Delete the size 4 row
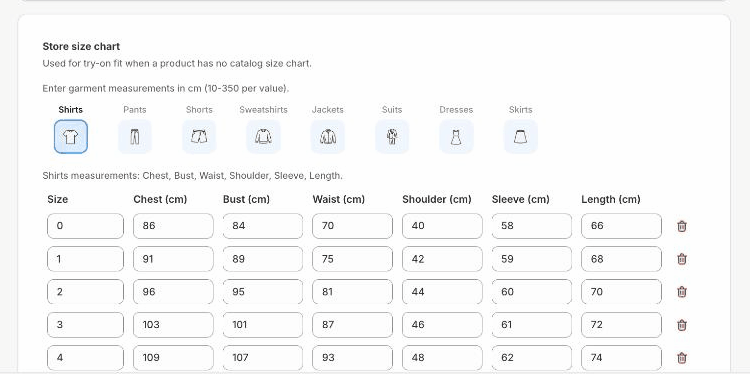Image resolution: width=750 pixels, height=374 pixels. pyautogui.click(x=682, y=358)
